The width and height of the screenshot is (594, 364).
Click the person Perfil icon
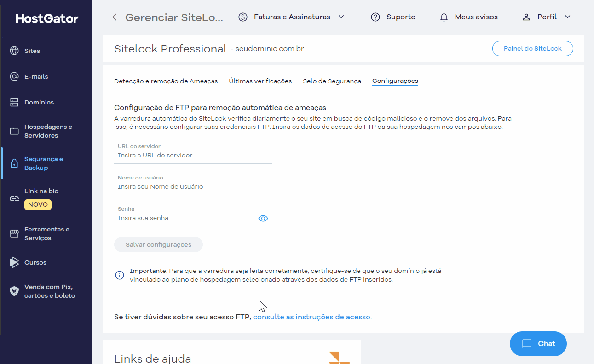point(526,17)
